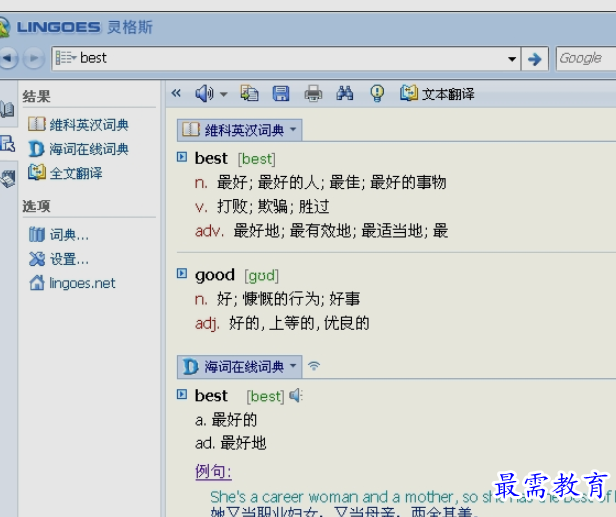Collapse the 'good' entry toggle
Image resolution: width=616 pixels, height=517 pixels.
coord(182,273)
